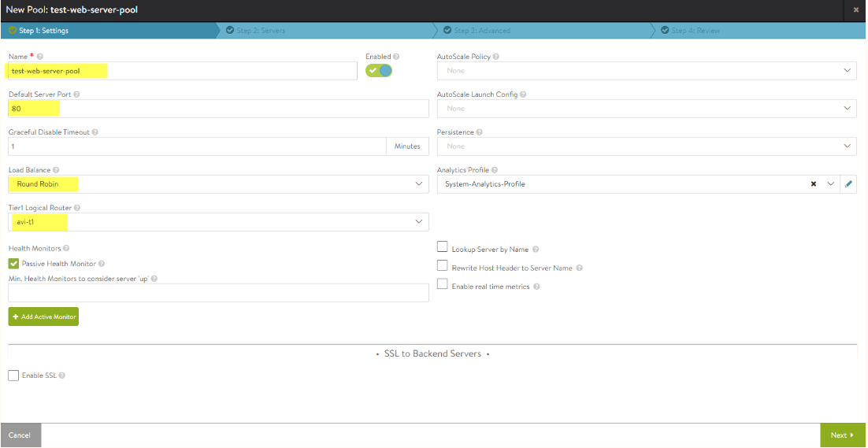The height and width of the screenshot is (448, 868).
Task: Click help icon beside Default Server Port
Action: pyautogui.click(x=76, y=94)
